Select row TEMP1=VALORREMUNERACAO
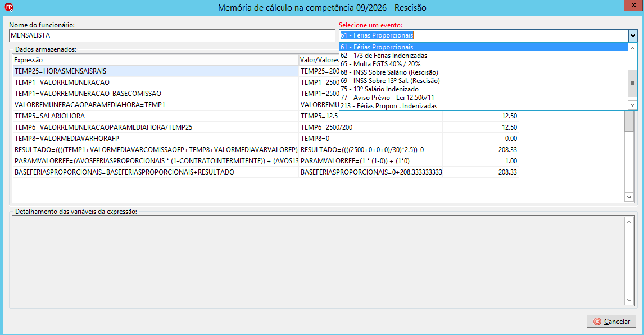 [155, 82]
